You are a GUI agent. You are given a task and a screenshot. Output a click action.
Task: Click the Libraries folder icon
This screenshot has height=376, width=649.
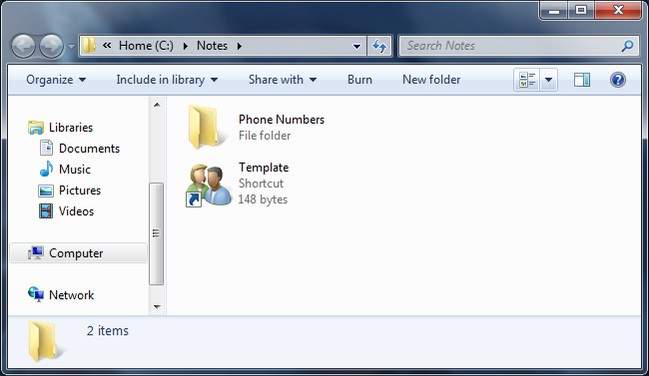[x=36, y=128]
